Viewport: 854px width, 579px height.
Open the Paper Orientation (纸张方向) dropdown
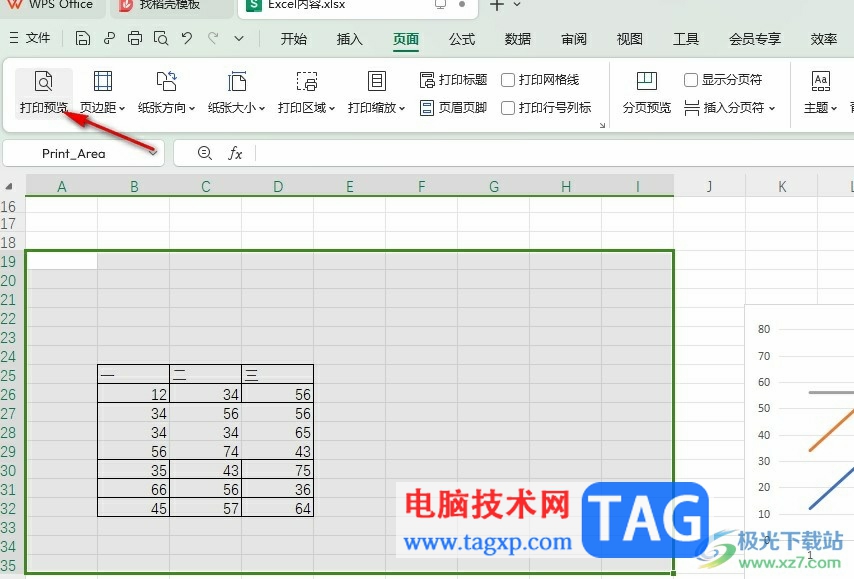tap(166, 92)
